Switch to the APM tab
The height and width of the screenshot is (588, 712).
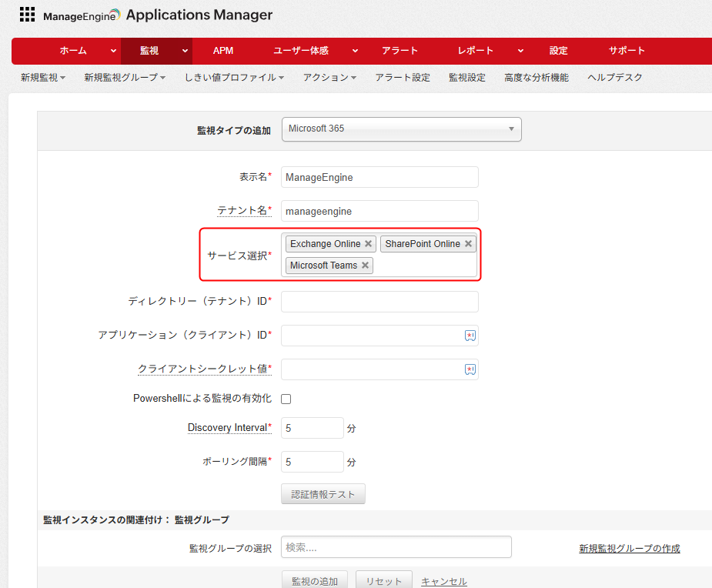(223, 51)
